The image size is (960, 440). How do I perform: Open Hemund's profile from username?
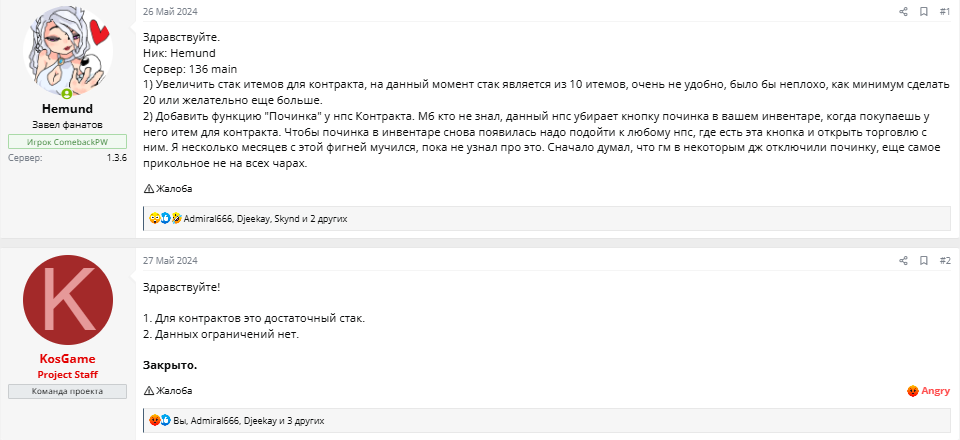(68, 108)
